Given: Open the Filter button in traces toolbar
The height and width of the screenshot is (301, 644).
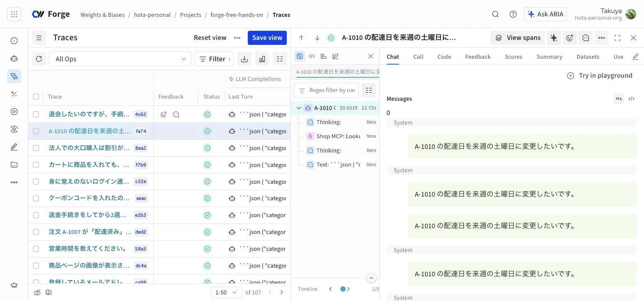Looking at the screenshot, I should [x=214, y=59].
